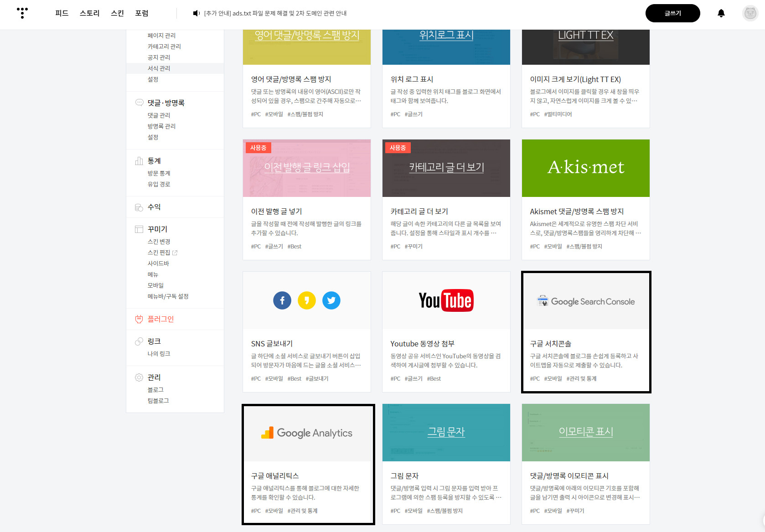
Task: Open the 카테고리 글 더 보기 plugin thumbnail
Action: [x=446, y=168]
